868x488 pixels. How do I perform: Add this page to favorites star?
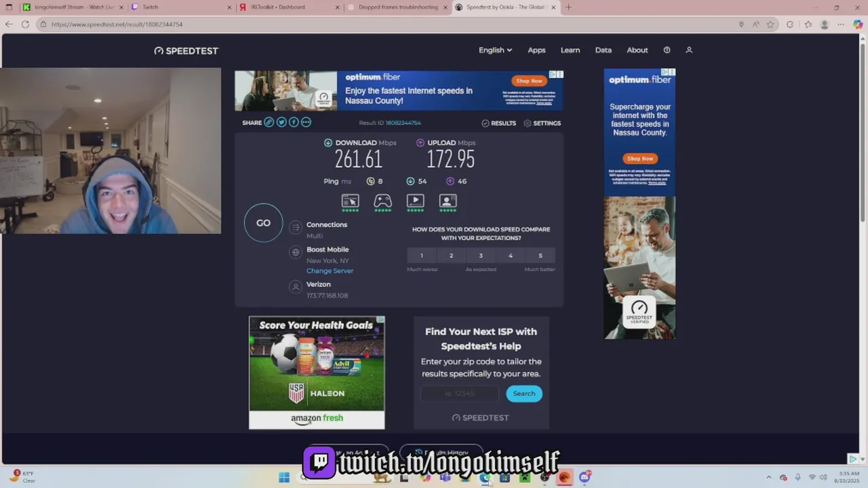[x=770, y=24]
